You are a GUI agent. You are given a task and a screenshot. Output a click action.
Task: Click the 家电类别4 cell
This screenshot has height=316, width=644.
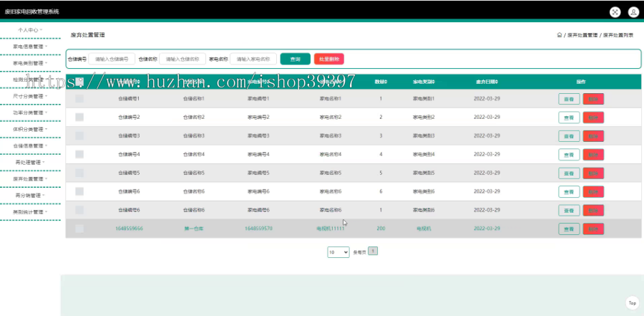pos(424,154)
